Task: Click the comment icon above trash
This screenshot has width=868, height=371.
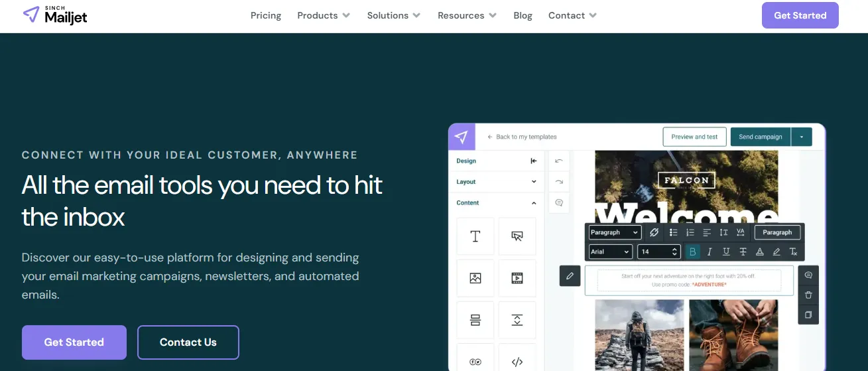Action: [808, 275]
